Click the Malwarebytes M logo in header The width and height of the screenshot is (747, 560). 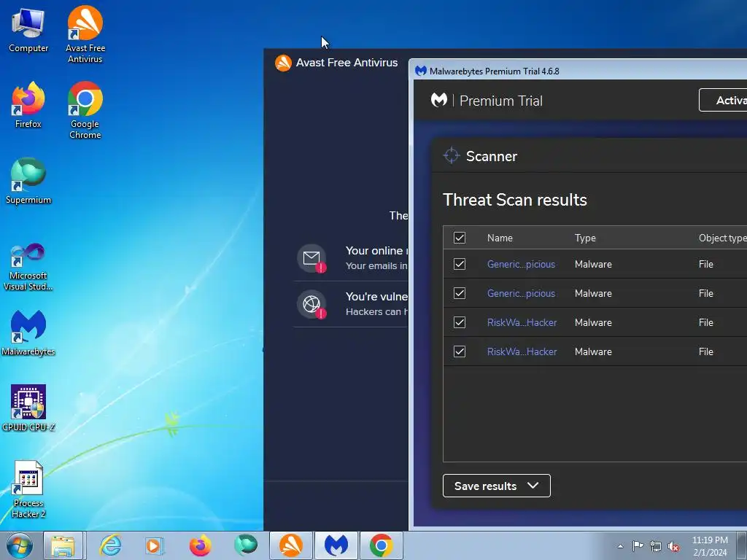[x=439, y=100]
